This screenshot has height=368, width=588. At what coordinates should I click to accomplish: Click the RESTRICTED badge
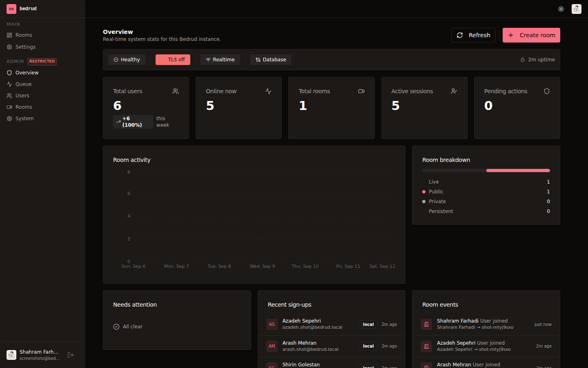(x=42, y=61)
